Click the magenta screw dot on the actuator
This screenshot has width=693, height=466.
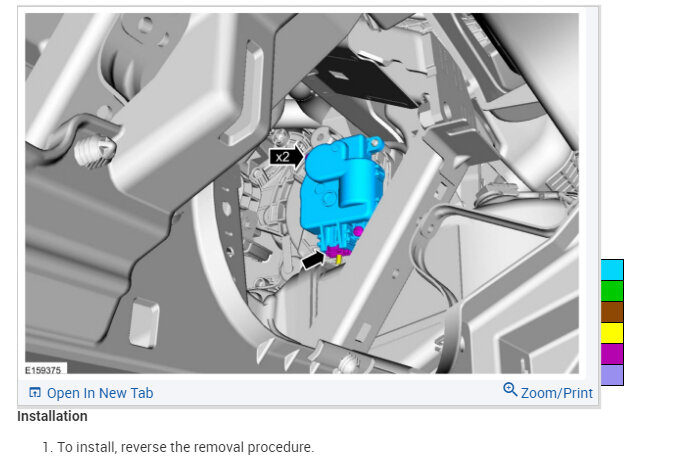coord(358,231)
